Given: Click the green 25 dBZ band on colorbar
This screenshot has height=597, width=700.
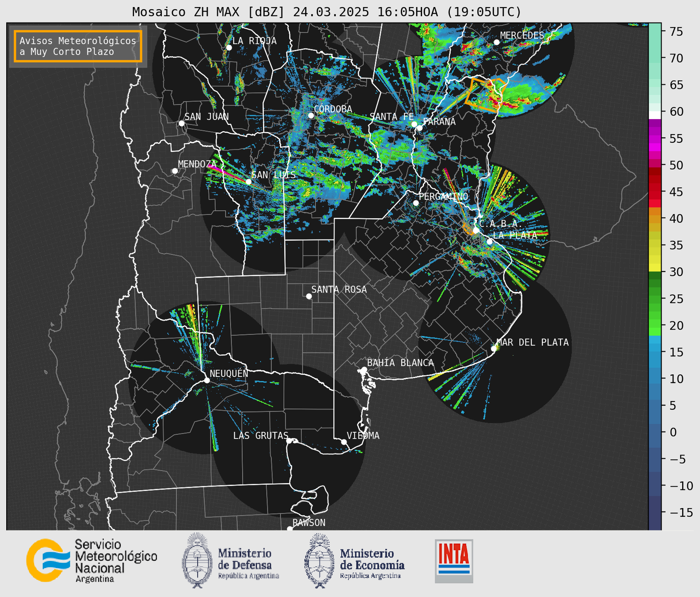Looking at the screenshot, I should pyautogui.click(x=655, y=299).
